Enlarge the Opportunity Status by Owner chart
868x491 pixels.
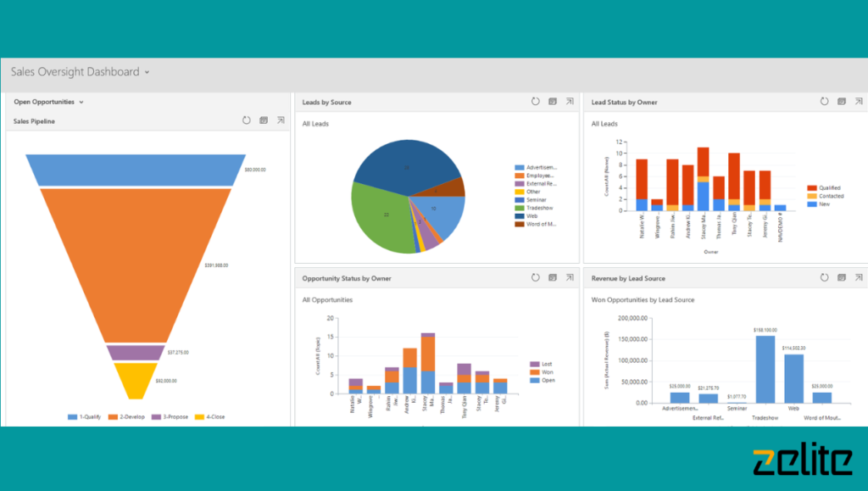click(x=569, y=276)
